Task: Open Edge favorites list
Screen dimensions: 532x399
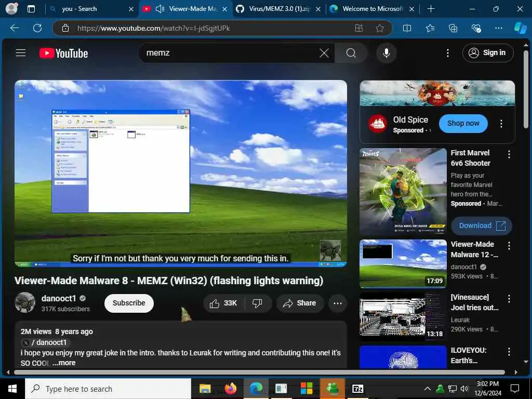Action: (430, 28)
